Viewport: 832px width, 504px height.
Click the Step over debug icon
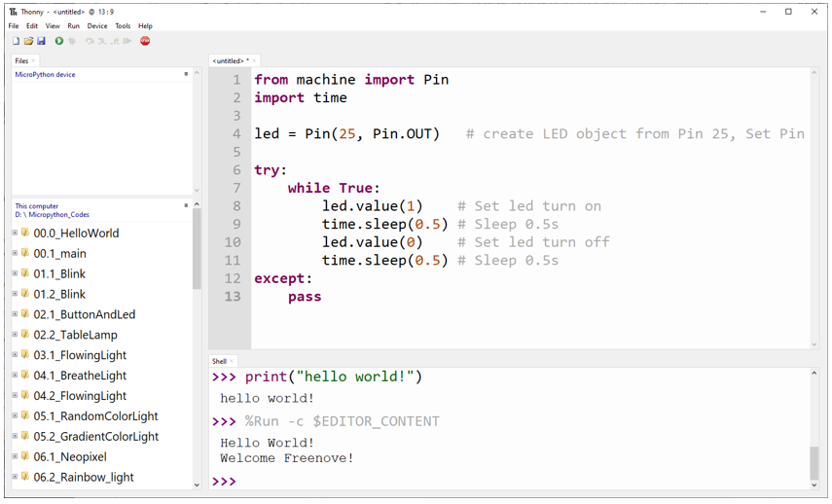[90, 41]
